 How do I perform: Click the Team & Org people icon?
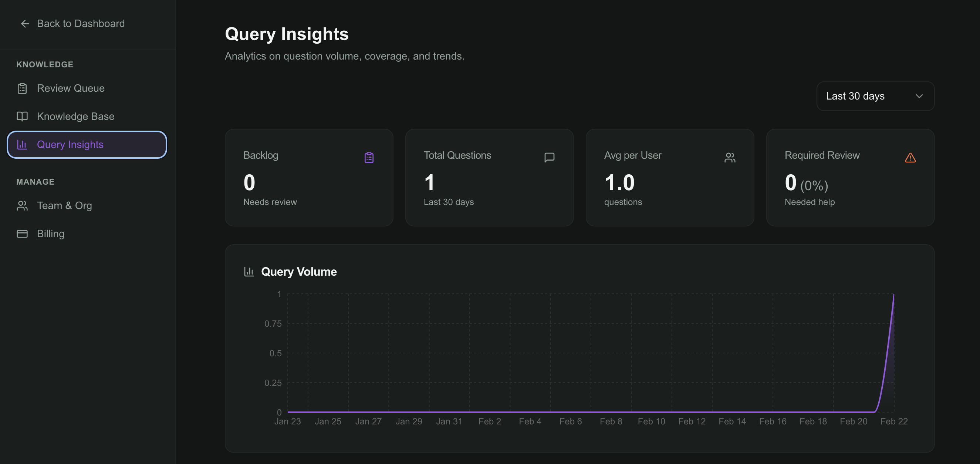[22, 206]
